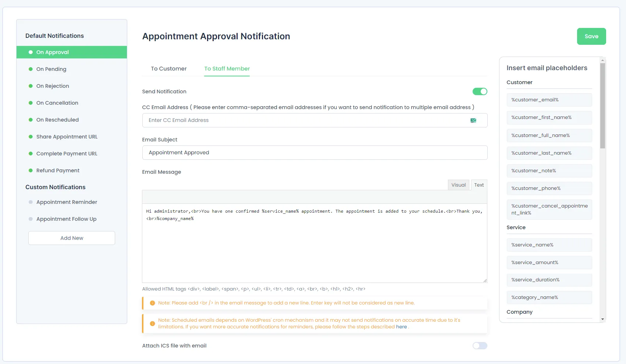Click the warning icon beside scheduled emails note
This screenshot has width=626, height=364.
[152, 324]
